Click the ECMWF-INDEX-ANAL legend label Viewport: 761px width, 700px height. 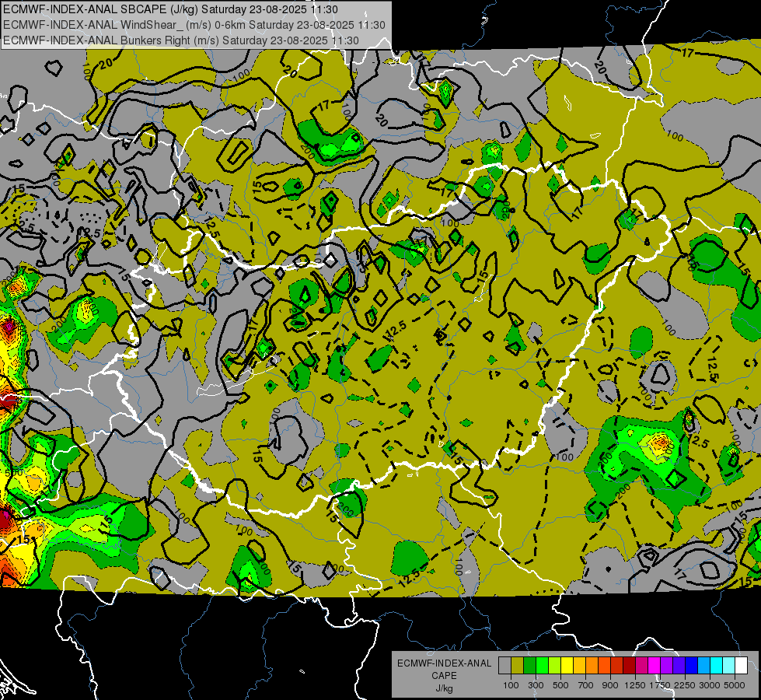pyautogui.click(x=444, y=663)
